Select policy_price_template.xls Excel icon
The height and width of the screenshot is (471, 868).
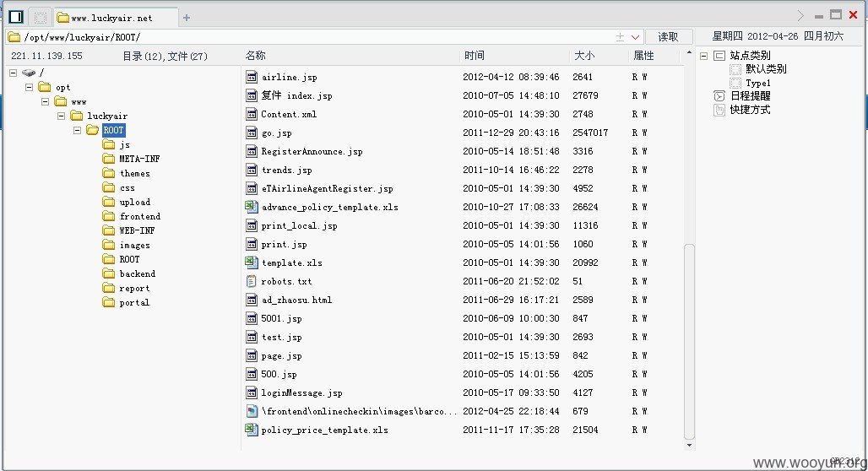252,430
